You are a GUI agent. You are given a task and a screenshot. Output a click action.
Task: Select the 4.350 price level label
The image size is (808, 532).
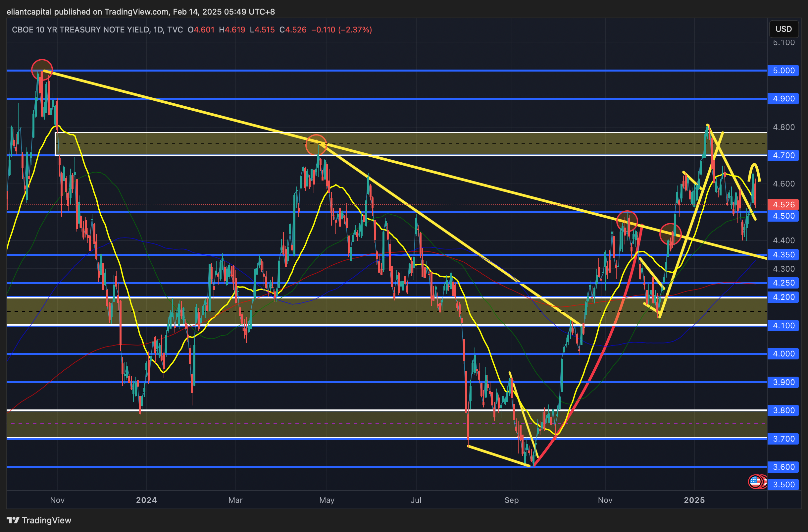coord(783,255)
